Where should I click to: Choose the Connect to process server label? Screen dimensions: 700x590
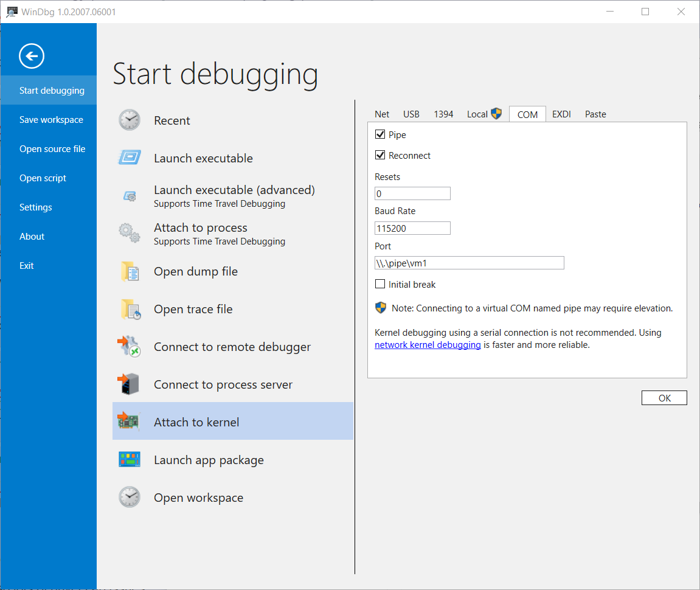pyautogui.click(x=223, y=384)
